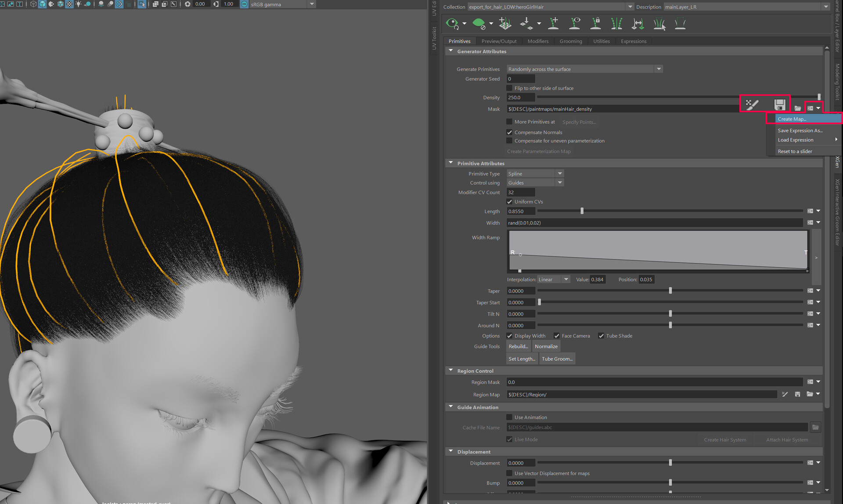The width and height of the screenshot is (843, 504).
Task: Enable Flip to other side of surface
Action: coord(509,88)
